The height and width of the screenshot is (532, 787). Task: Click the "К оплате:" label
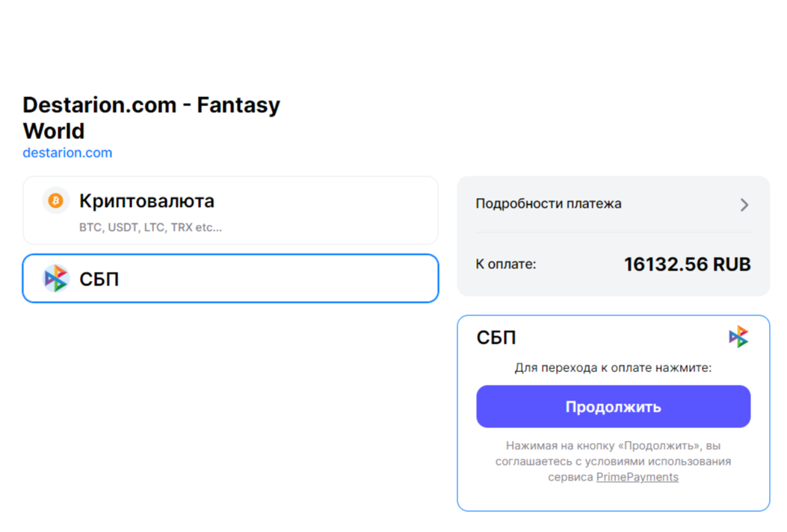pos(506,265)
